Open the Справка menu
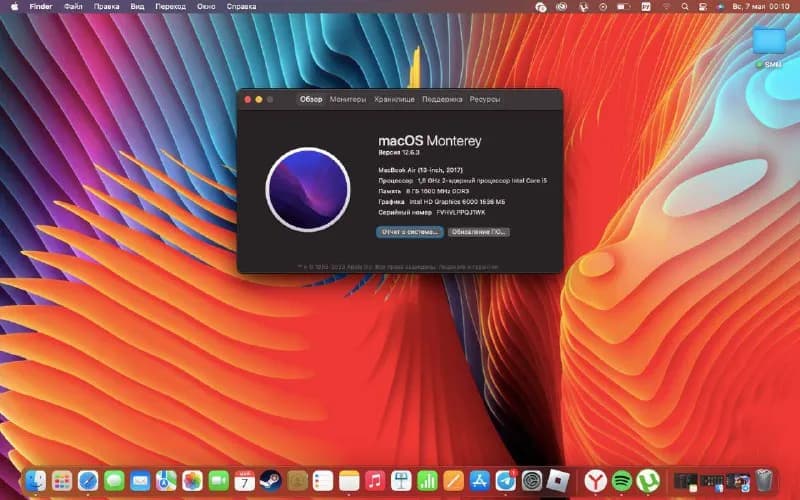The width and height of the screenshot is (800, 500). [x=241, y=7]
